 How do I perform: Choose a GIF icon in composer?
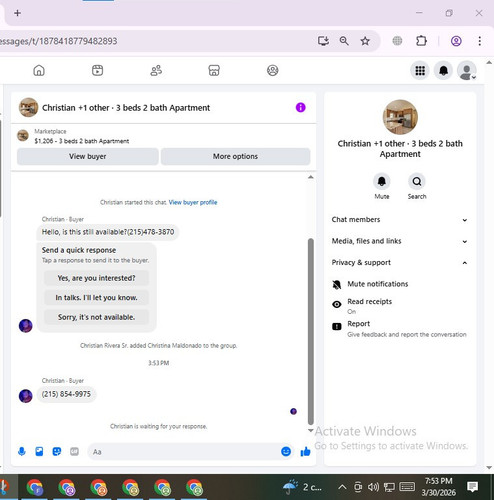point(74,452)
